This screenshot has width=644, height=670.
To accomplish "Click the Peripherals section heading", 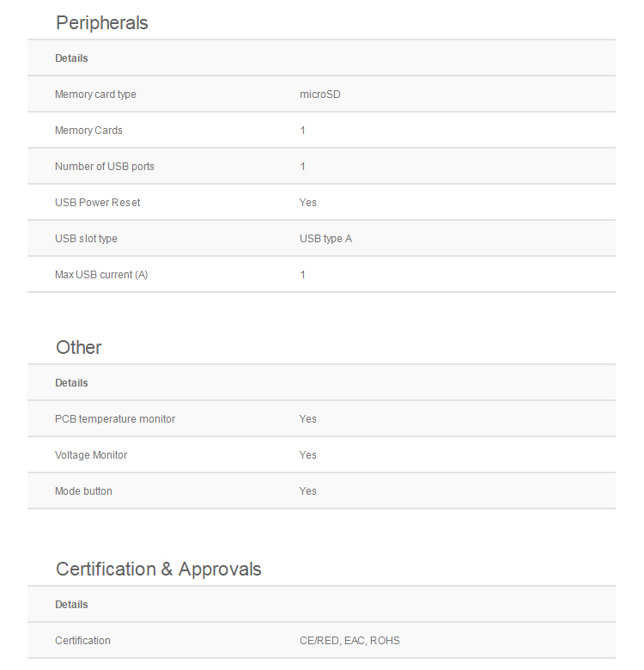I will click(x=101, y=23).
